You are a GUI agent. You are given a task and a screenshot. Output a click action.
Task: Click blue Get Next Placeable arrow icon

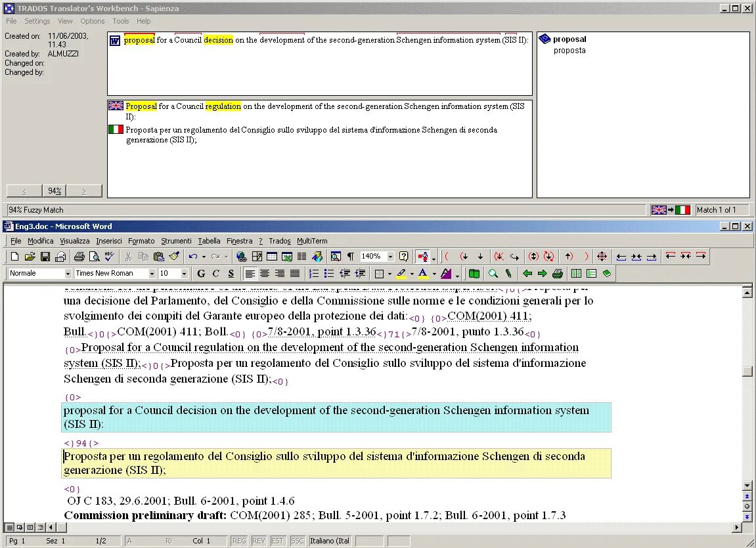click(x=652, y=257)
